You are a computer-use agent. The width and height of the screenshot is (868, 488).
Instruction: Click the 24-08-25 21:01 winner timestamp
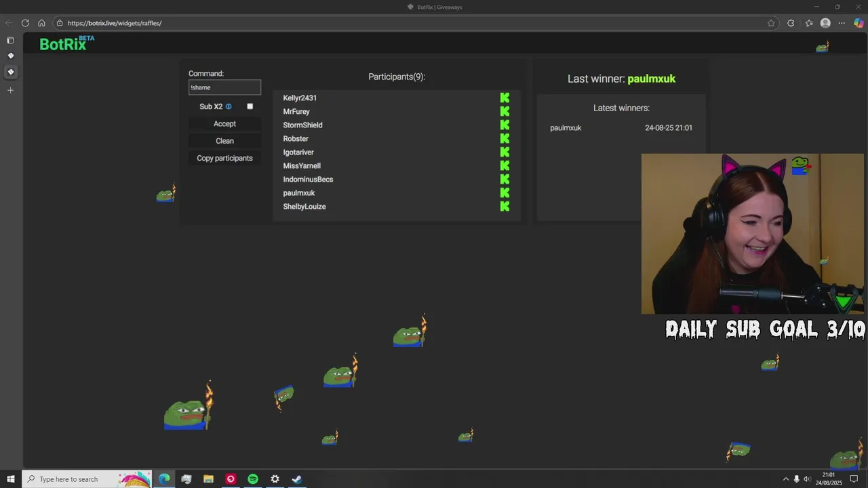[669, 127]
